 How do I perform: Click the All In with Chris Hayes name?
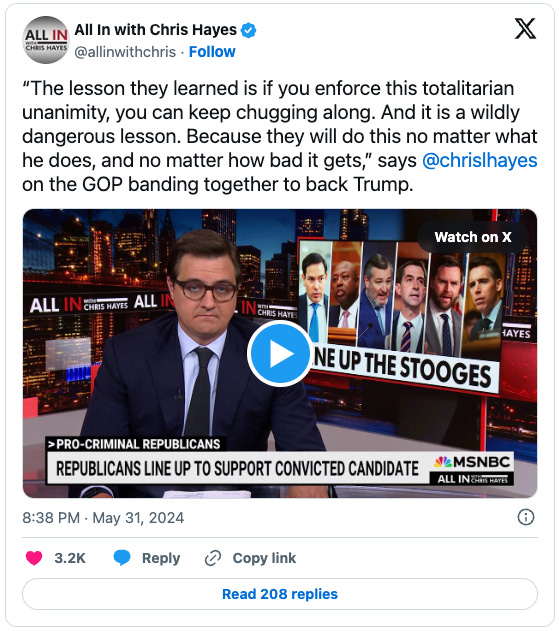pos(156,30)
